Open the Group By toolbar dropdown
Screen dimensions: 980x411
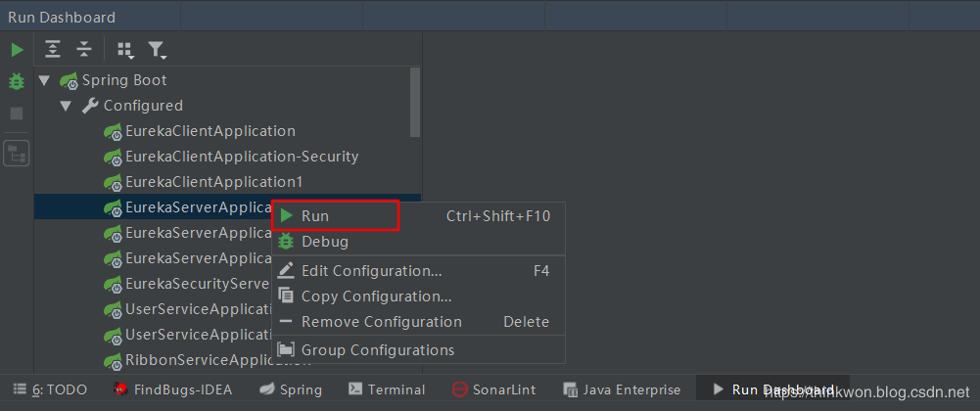click(x=124, y=50)
